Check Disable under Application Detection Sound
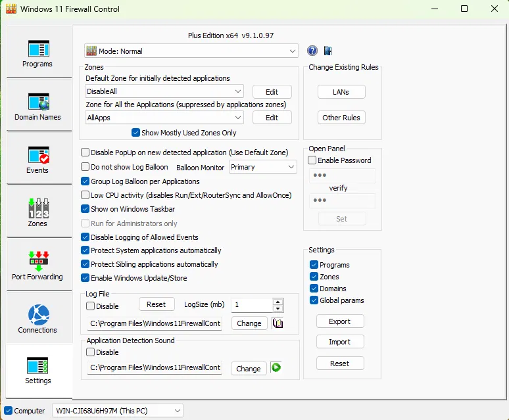This screenshot has width=509, height=420. 91,352
